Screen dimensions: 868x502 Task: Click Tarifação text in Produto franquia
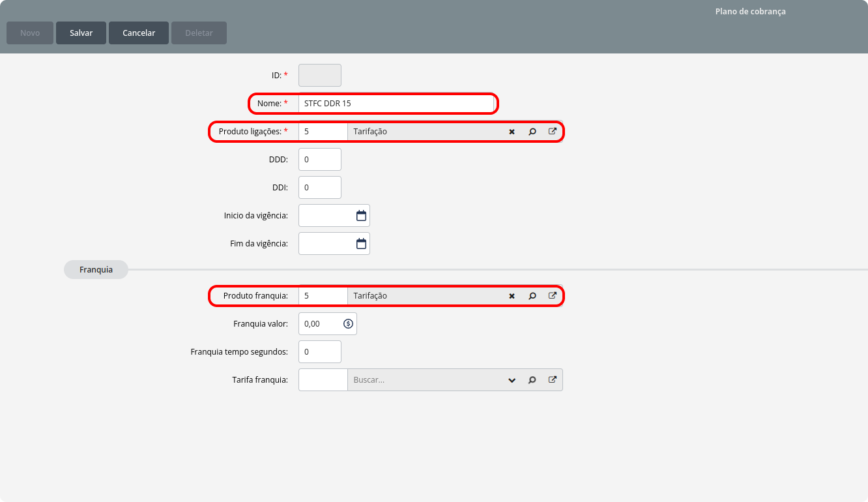(x=370, y=296)
